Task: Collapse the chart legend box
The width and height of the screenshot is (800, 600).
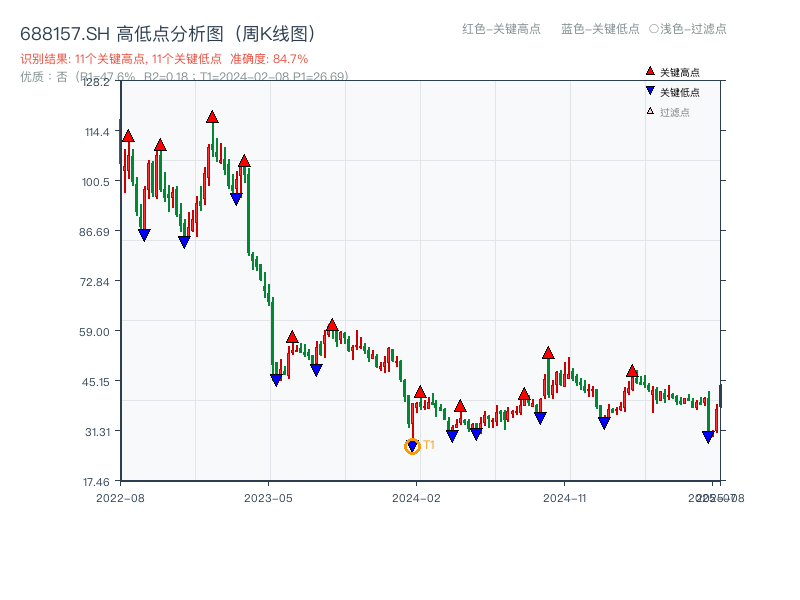Action: 680,91
